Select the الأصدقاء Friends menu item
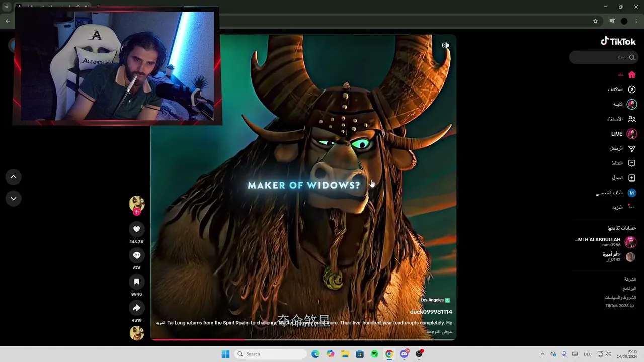The image size is (644, 362). [x=615, y=119]
